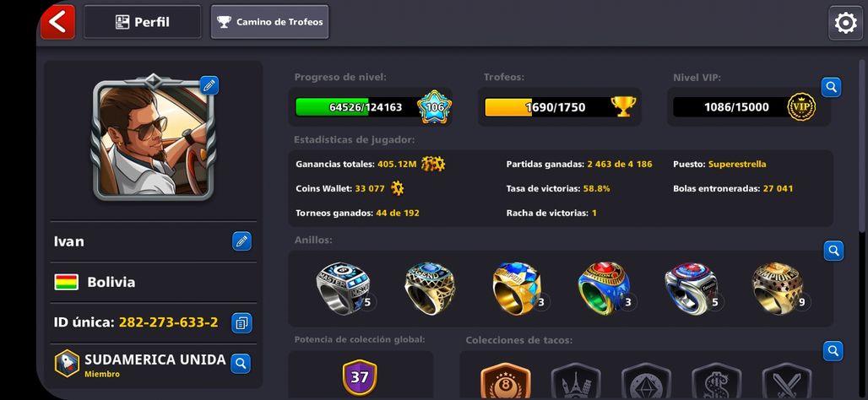Click the gold VIP badge
Screen dimensions: 868x400
(801, 107)
